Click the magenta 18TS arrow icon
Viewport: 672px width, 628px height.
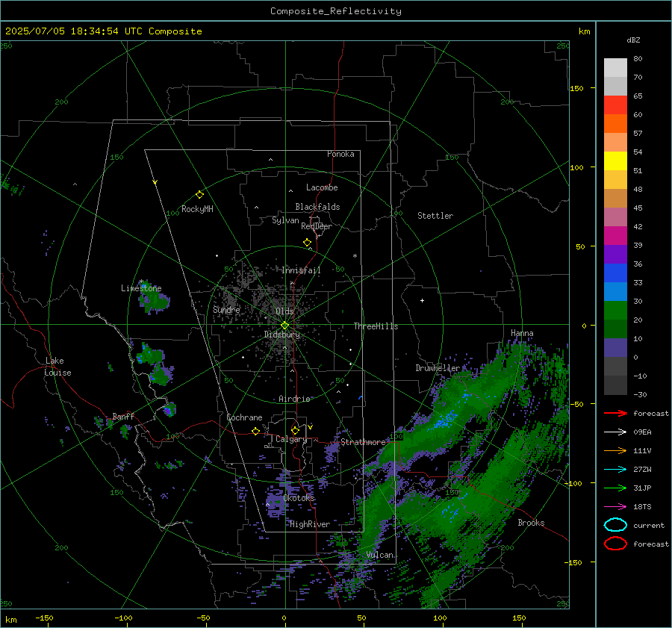tap(615, 506)
